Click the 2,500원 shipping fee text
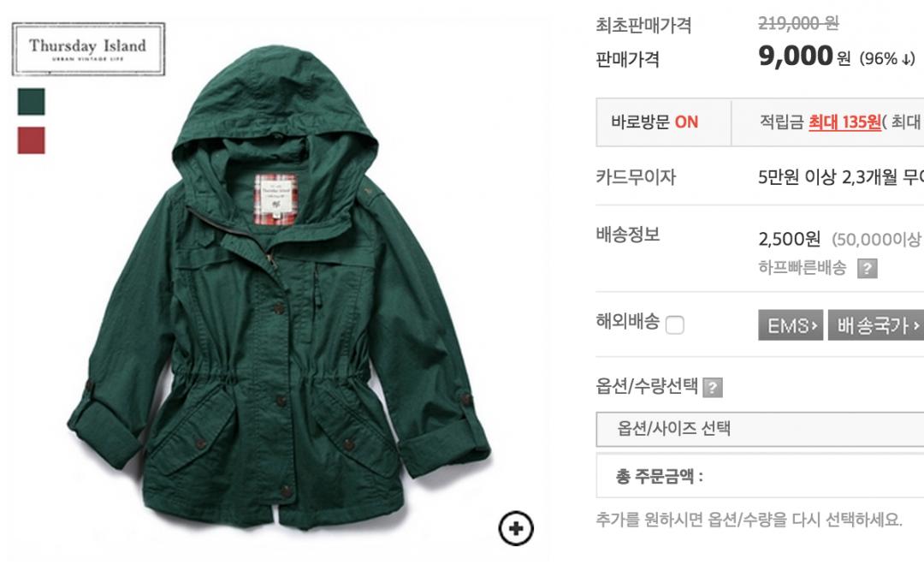Viewport: 924px width, 571px height. coord(789,239)
